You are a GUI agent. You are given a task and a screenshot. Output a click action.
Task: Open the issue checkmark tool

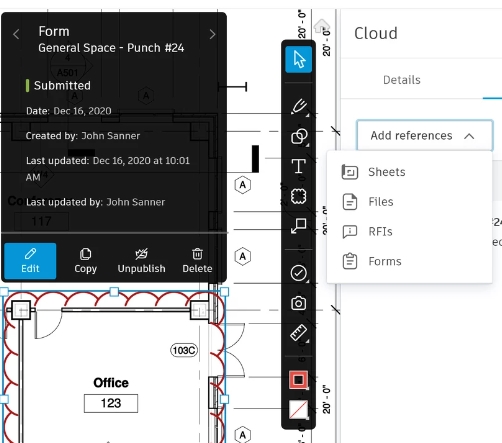click(299, 273)
